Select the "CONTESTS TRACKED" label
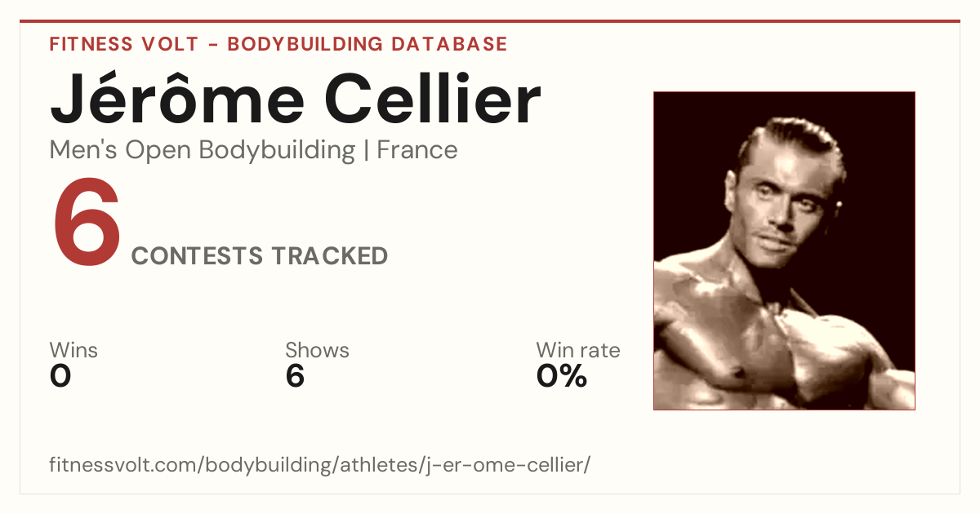Screen dimensions: 980x514 pyautogui.click(x=260, y=256)
